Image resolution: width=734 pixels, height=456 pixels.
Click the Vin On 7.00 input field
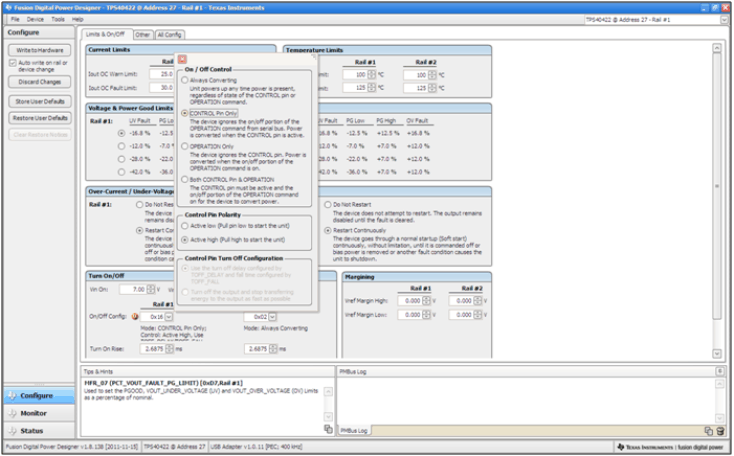[x=133, y=289]
